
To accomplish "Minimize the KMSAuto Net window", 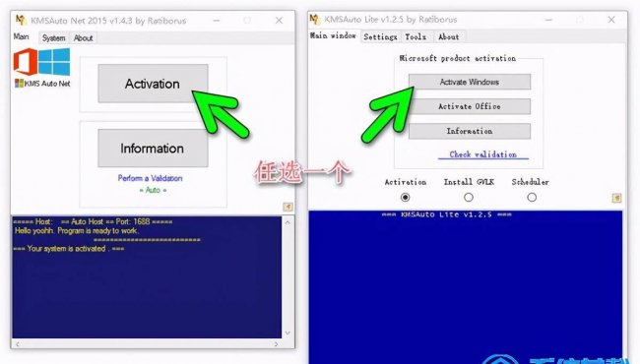I will [217, 20].
